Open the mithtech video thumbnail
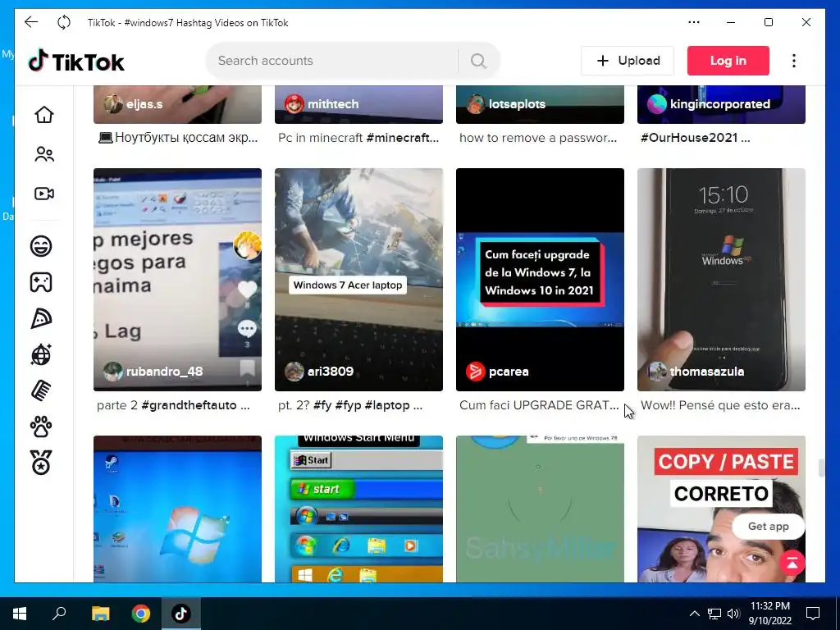The height and width of the screenshot is (630, 840). pyautogui.click(x=359, y=104)
